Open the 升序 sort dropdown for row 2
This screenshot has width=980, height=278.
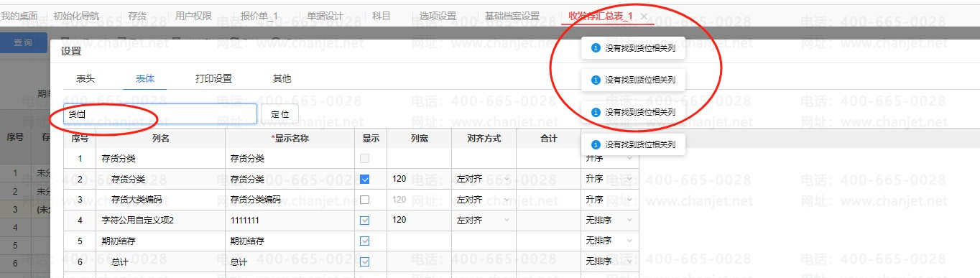pos(609,179)
